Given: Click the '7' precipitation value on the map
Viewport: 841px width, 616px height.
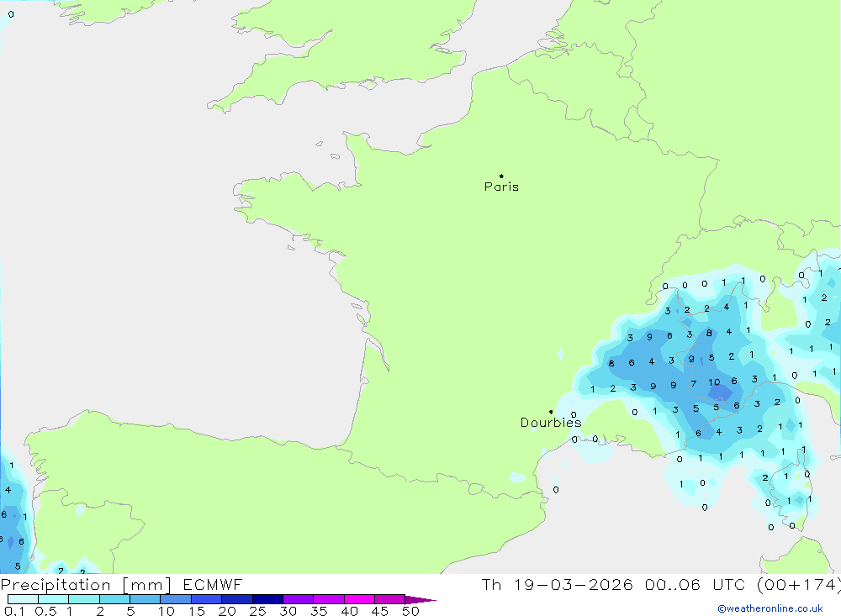Looking at the screenshot, I should click(694, 384).
